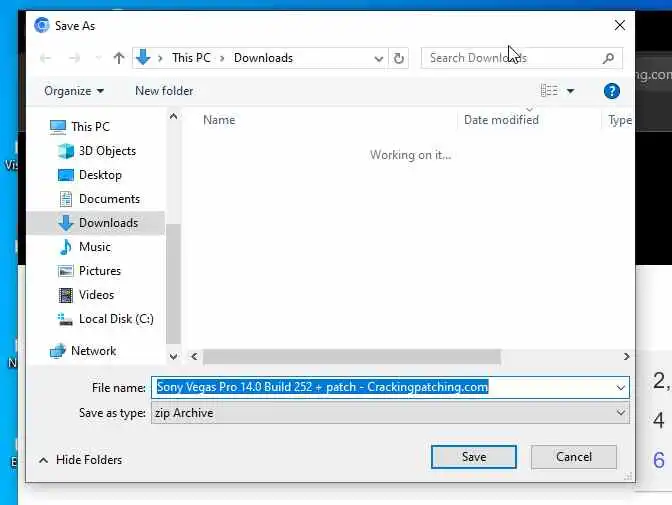Click New folder in the toolbar
The width and height of the screenshot is (672, 505).
click(164, 91)
